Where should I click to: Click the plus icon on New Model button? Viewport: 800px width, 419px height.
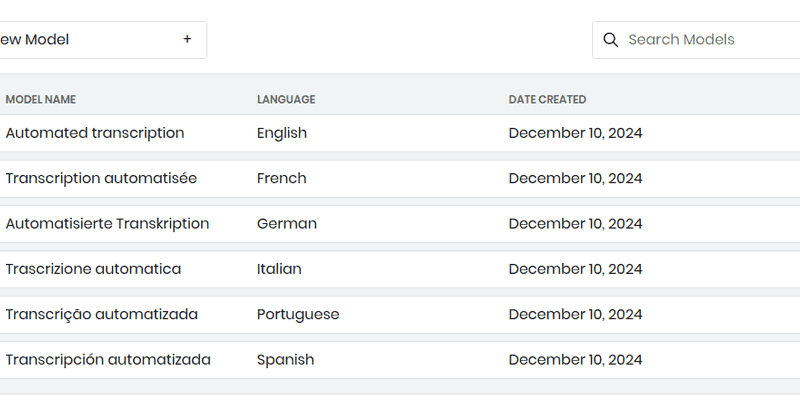(187, 39)
